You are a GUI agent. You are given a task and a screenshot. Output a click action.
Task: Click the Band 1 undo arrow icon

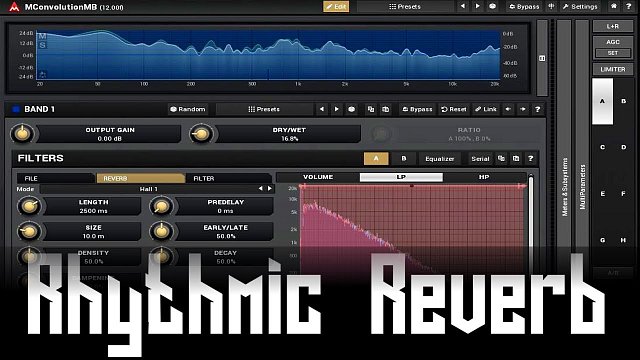tap(508, 109)
